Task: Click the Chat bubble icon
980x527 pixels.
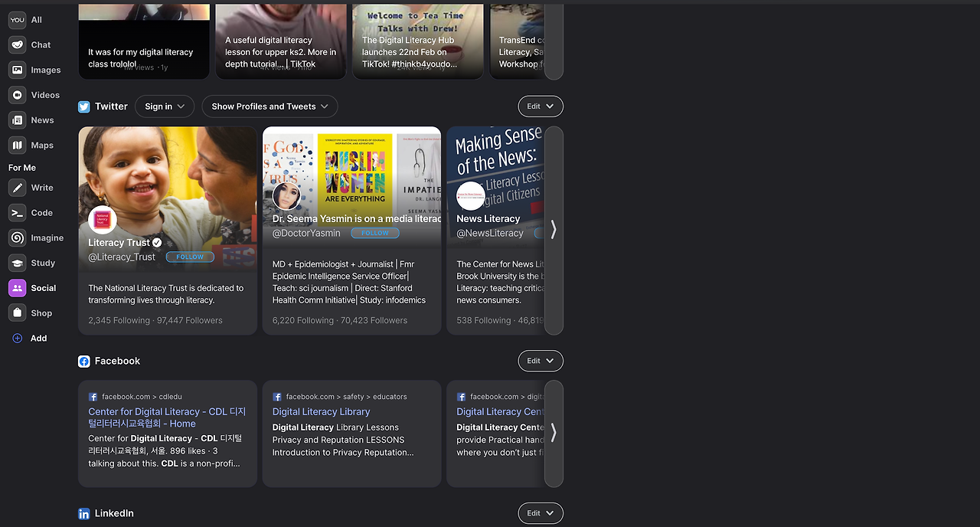Action: click(x=17, y=45)
